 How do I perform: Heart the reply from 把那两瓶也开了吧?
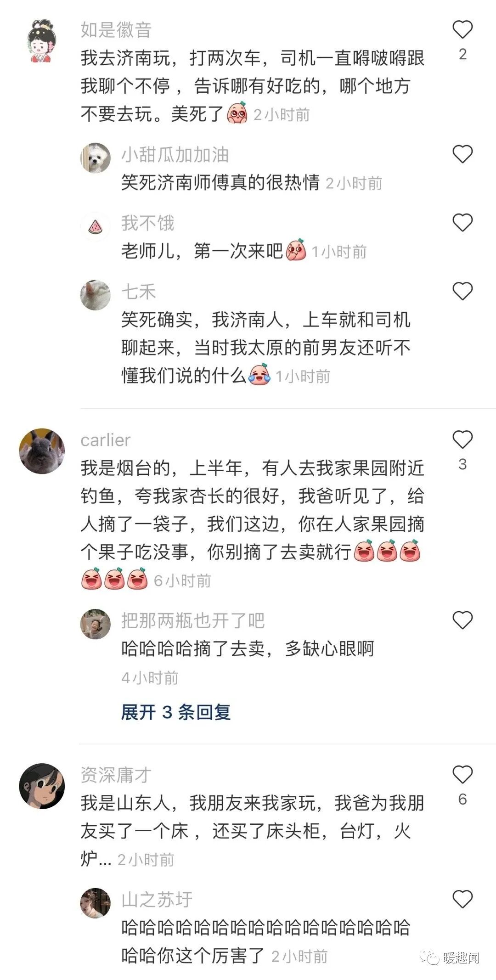(462, 620)
